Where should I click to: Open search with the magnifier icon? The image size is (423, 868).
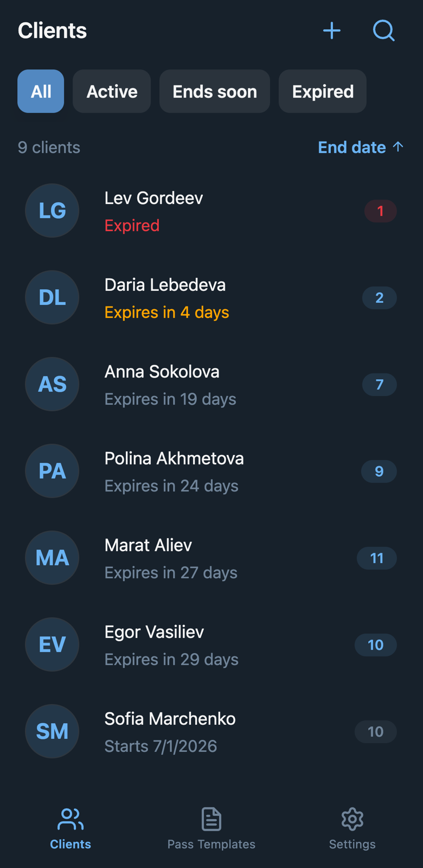384,30
